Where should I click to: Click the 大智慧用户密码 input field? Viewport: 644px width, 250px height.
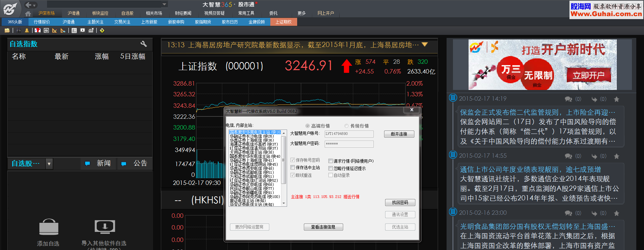[x=349, y=144]
